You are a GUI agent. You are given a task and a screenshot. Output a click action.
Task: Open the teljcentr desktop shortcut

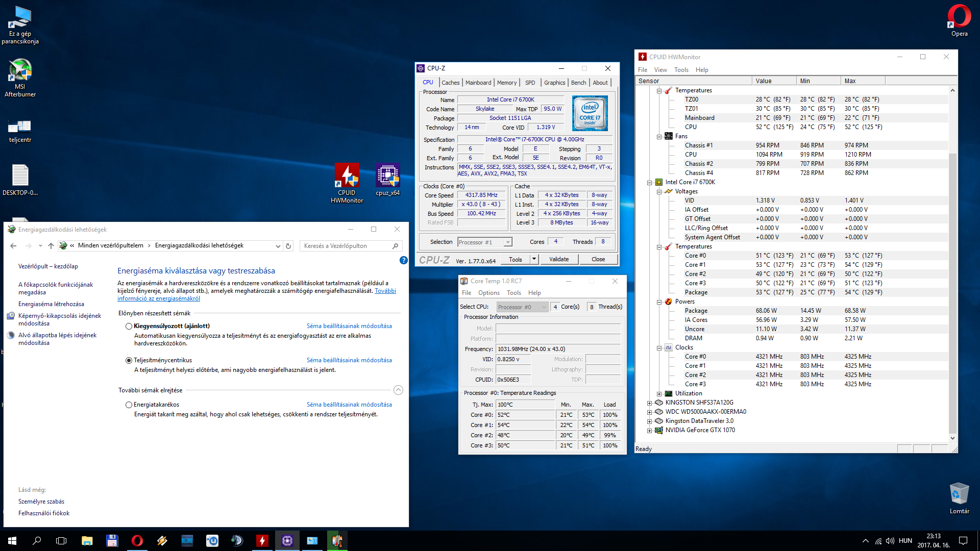click(x=20, y=131)
